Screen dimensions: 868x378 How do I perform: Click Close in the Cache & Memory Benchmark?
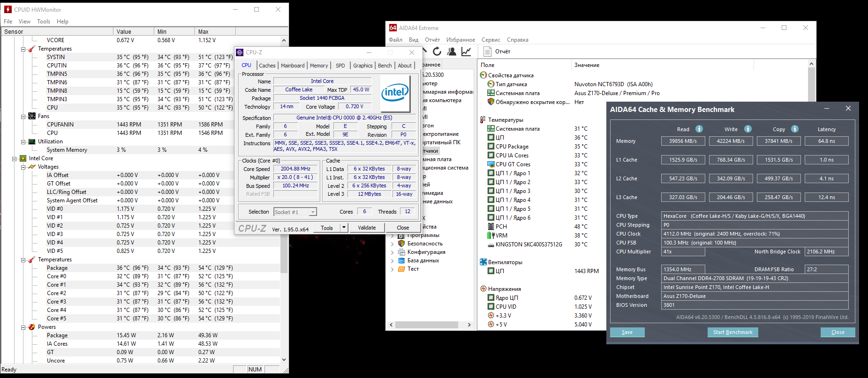click(x=838, y=332)
